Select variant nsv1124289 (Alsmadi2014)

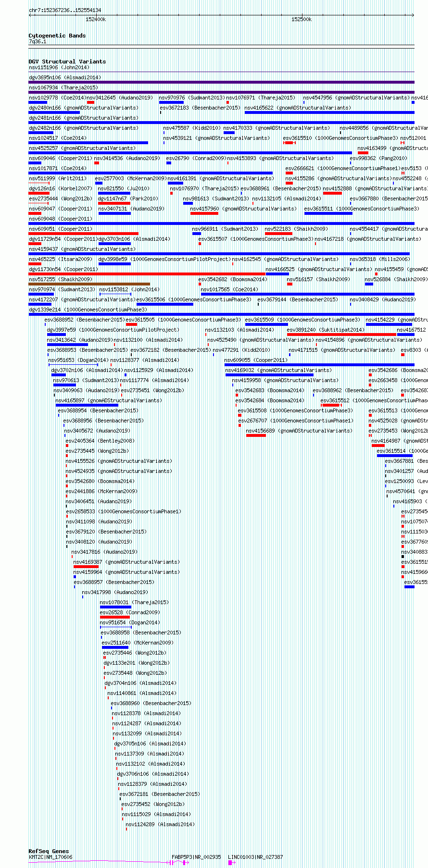tap(160, 825)
